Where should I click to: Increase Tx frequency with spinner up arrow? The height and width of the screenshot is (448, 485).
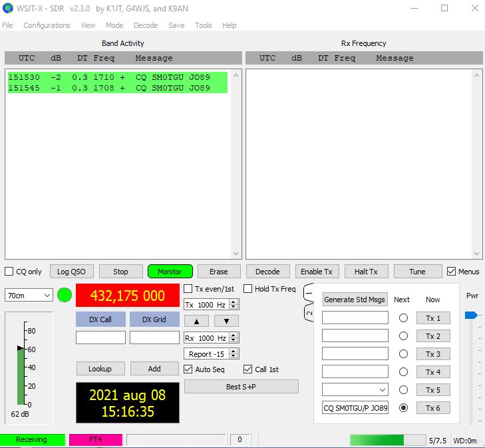point(234,302)
